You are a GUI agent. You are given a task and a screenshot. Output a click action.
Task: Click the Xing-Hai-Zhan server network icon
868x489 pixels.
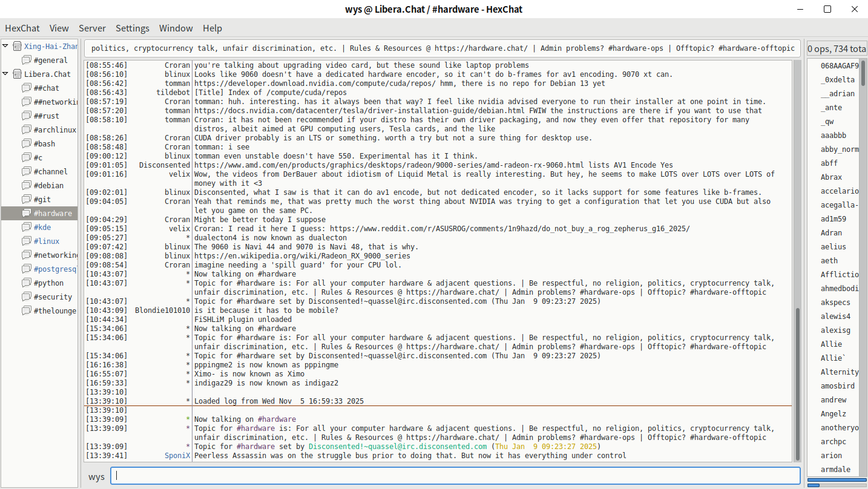[x=17, y=46]
